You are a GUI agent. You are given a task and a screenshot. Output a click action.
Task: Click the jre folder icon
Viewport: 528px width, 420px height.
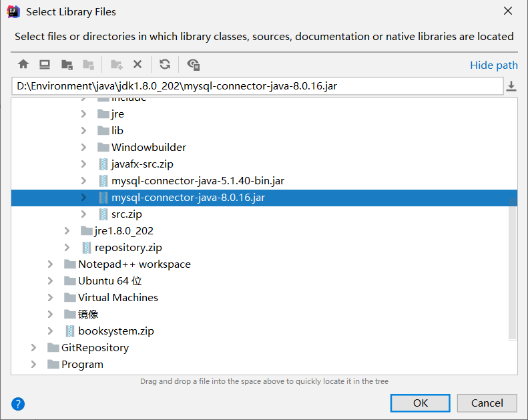click(x=103, y=114)
